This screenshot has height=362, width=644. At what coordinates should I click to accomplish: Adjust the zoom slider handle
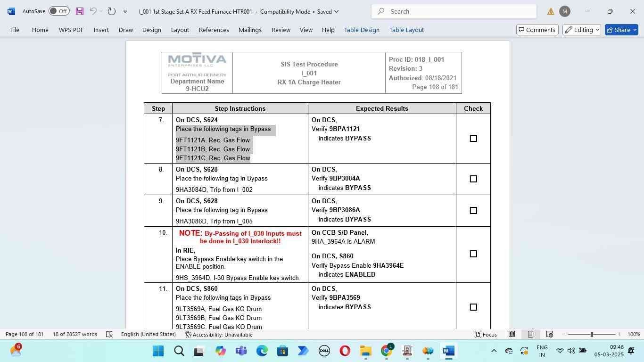click(592, 334)
